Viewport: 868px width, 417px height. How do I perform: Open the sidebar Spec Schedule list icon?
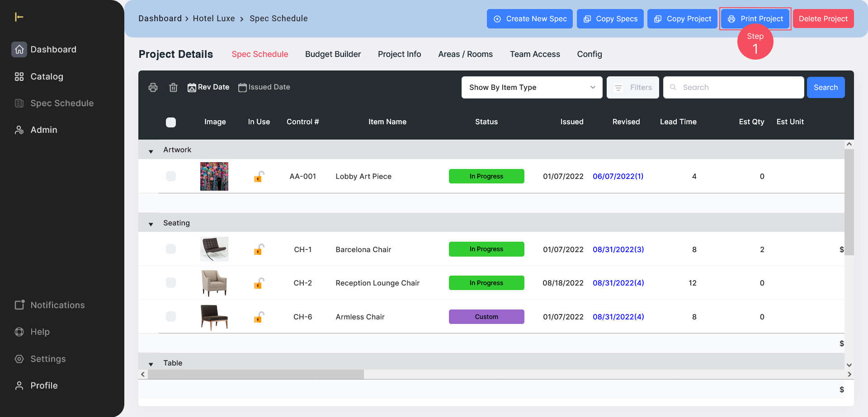(x=19, y=103)
